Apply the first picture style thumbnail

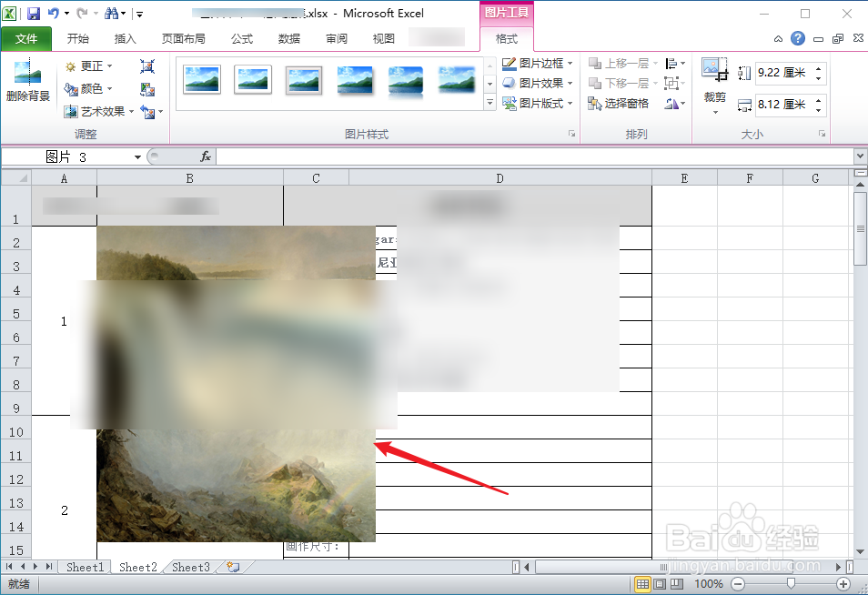pyautogui.click(x=202, y=79)
